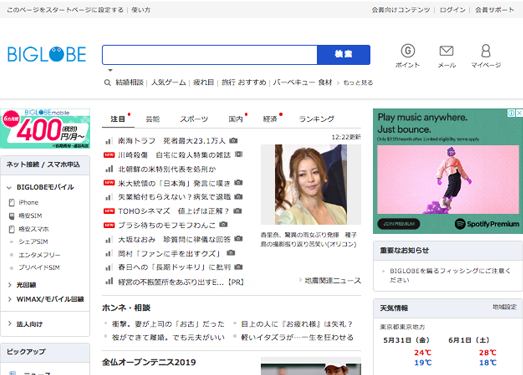Click the 結婚相談 trending keyword
This screenshot has height=375, width=523.
(x=129, y=82)
